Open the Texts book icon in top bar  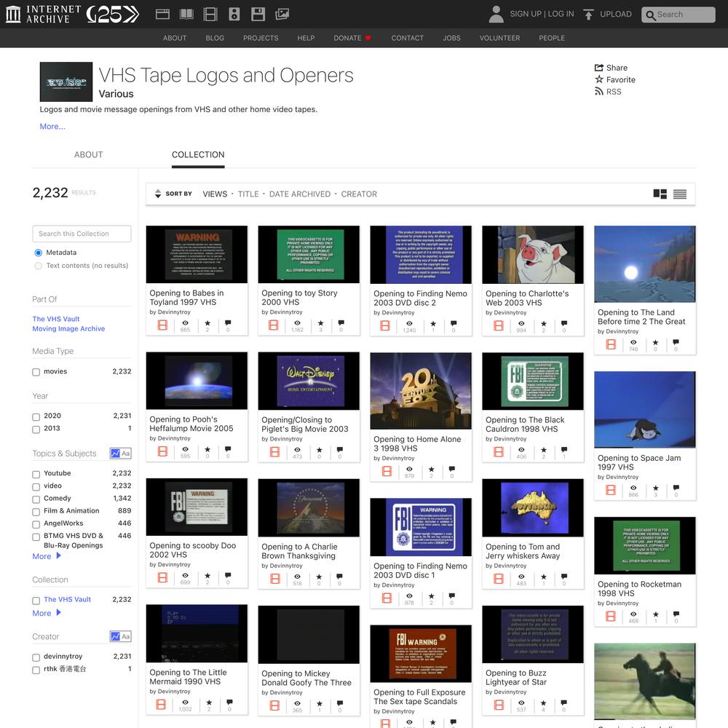tap(186, 15)
